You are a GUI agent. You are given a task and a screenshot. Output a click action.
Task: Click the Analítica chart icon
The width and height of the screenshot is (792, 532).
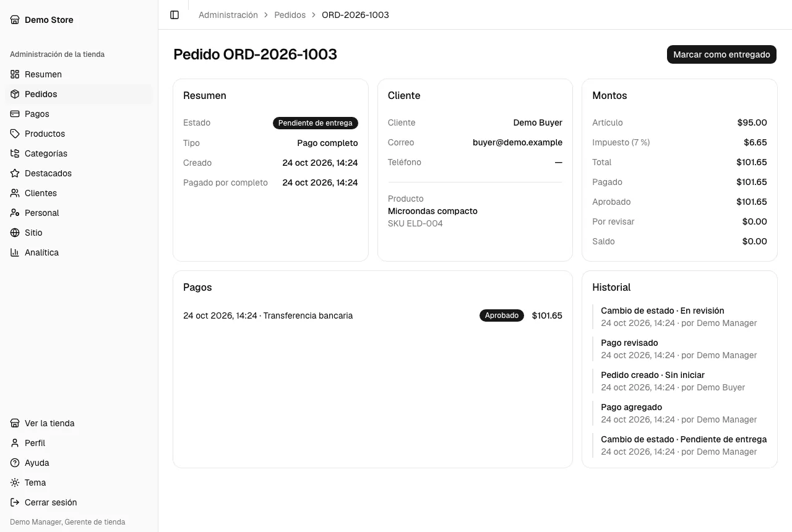pyautogui.click(x=15, y=252)
